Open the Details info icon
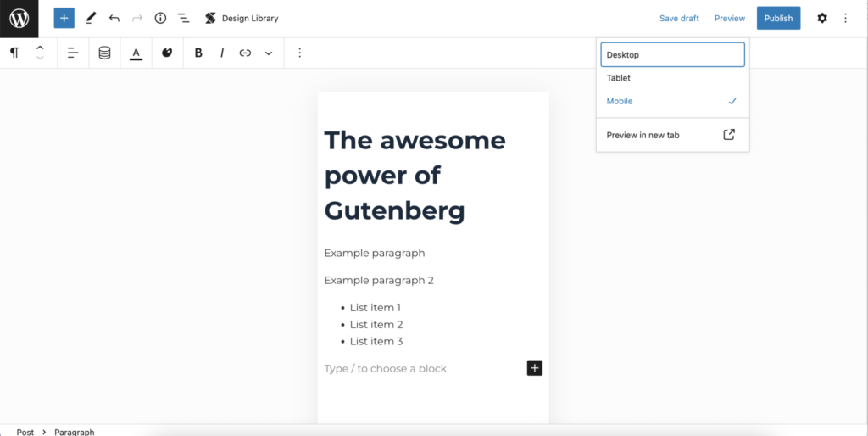Image resolution: width=868 pixels, height=436 pixels. point(160,18)
